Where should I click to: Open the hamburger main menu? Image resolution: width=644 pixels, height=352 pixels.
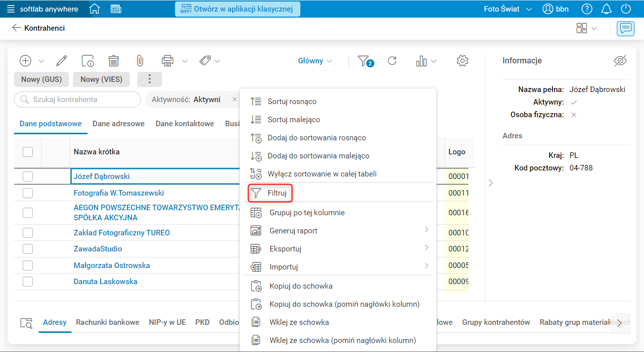[x=11, y=9]
